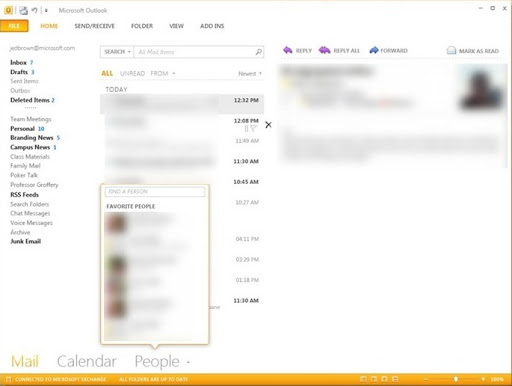
Task: Open the SEARCH scope dropdown
Action: 117,52
